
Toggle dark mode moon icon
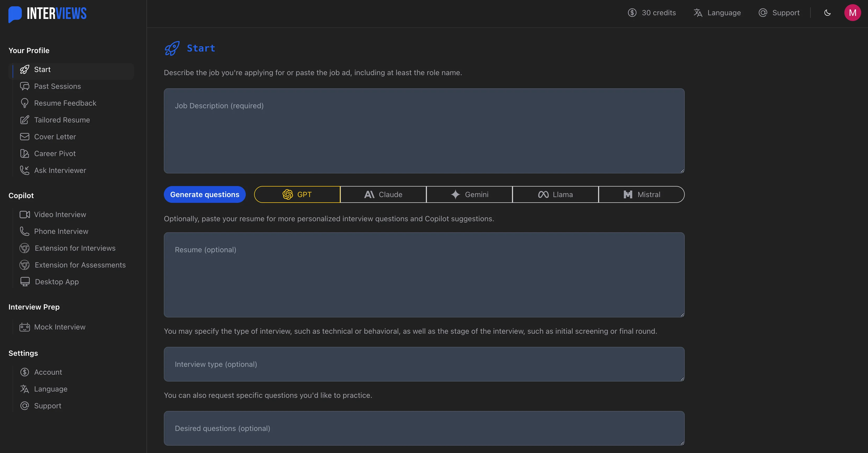coord(827,13)
